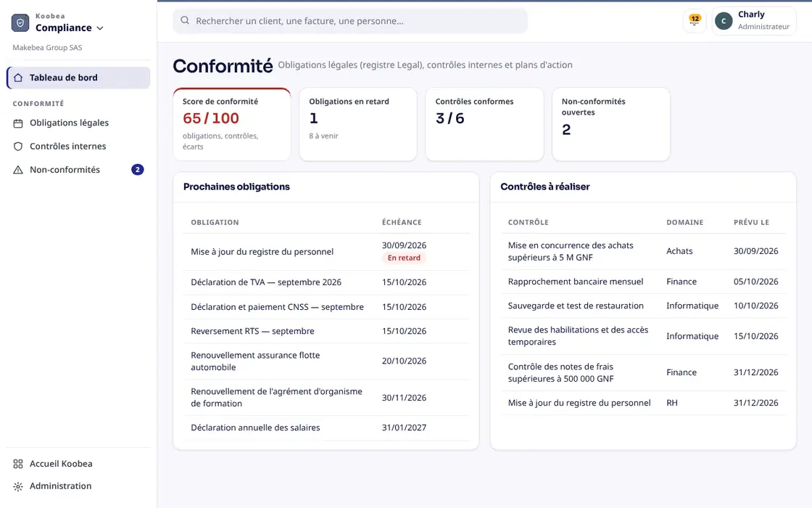Click the RH domain cell
This screenshot has height=508, width=812.
[671, 403]
